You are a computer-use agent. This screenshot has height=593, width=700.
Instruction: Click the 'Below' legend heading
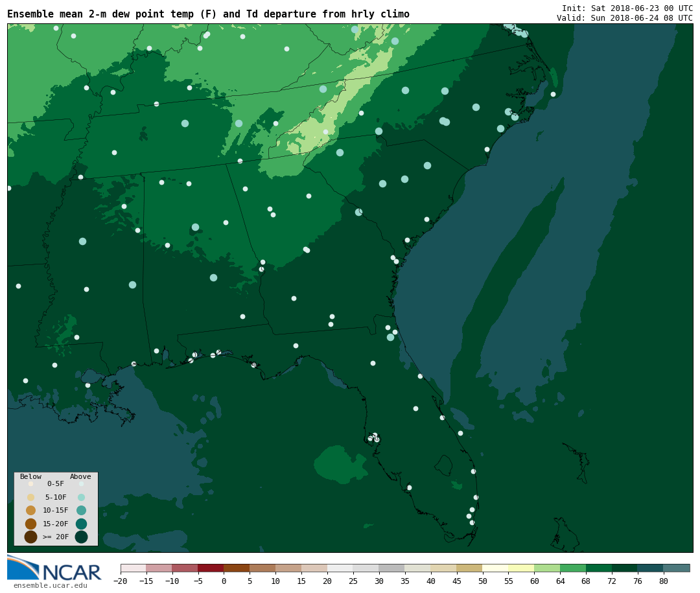[x=31, y=476]
